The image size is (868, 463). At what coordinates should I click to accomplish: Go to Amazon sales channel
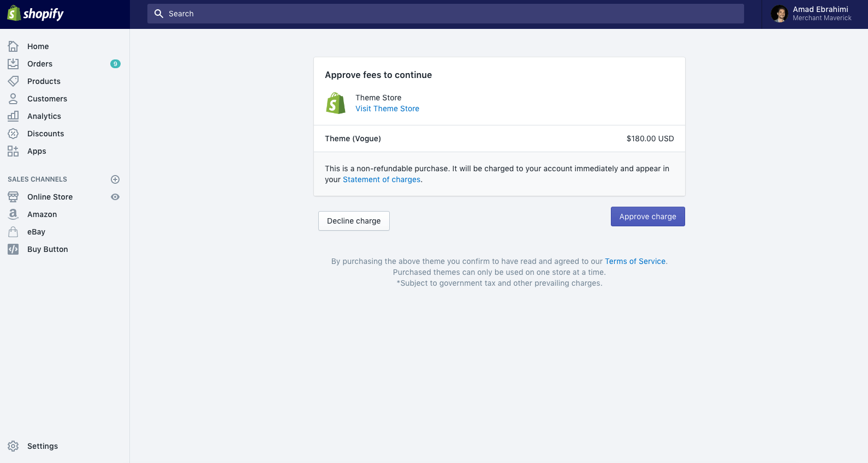[42, 214]
